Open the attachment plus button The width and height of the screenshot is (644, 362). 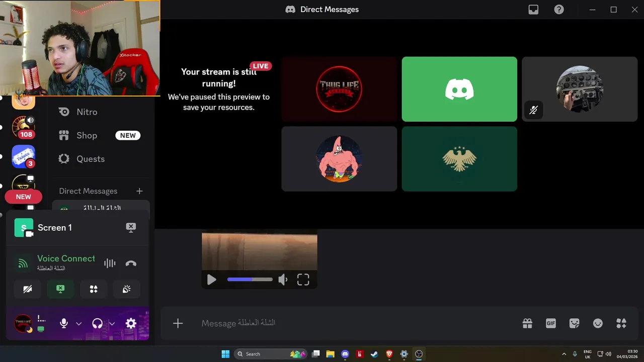coord(178,323)
